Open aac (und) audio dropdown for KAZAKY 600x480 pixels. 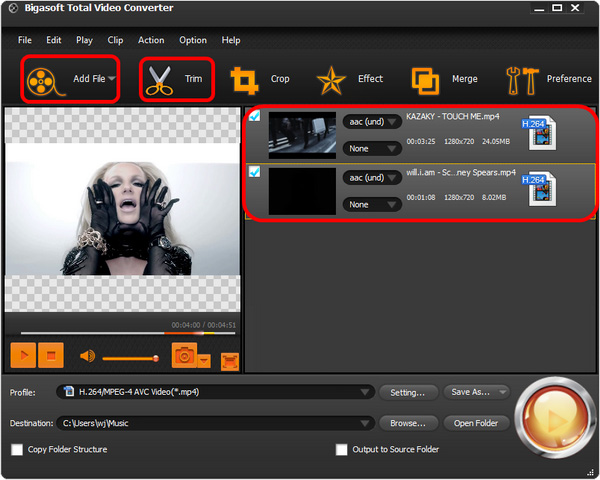pyautogui.click(x=372, y=122)
